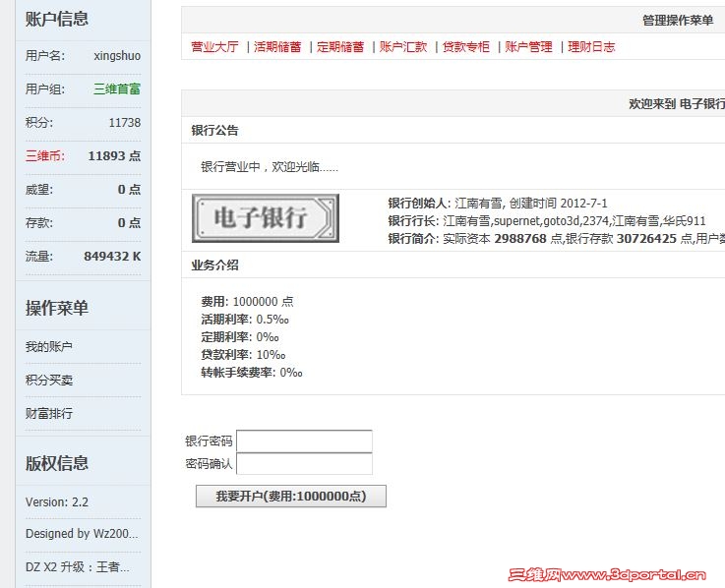Click the 电子银行 logo image
Viewport: 725px width, 588px height.
click(266, 218)
